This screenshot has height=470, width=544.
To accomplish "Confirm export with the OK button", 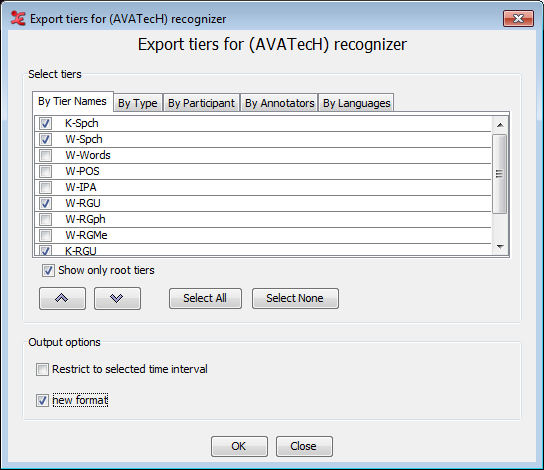I will coord(239,446).
